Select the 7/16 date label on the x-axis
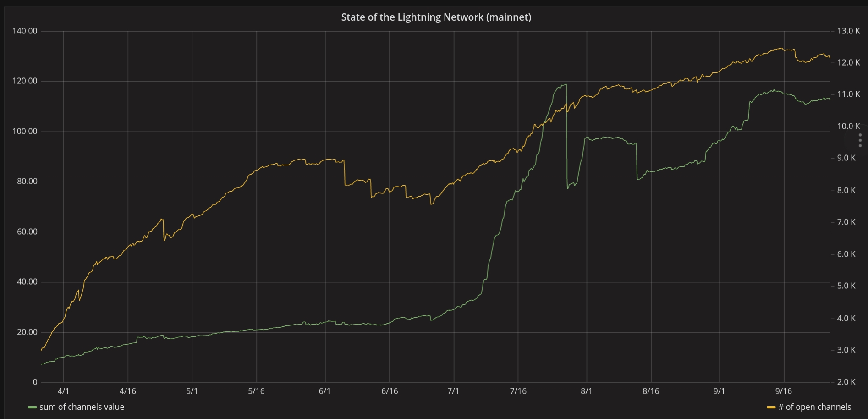Viewport: 868px width, 419px height. 518,391
